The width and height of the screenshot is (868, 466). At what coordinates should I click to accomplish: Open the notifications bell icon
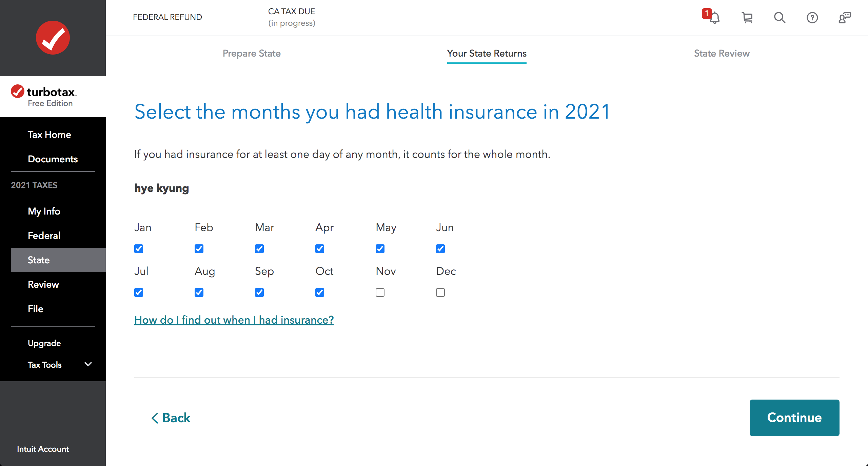coord(714,18)
